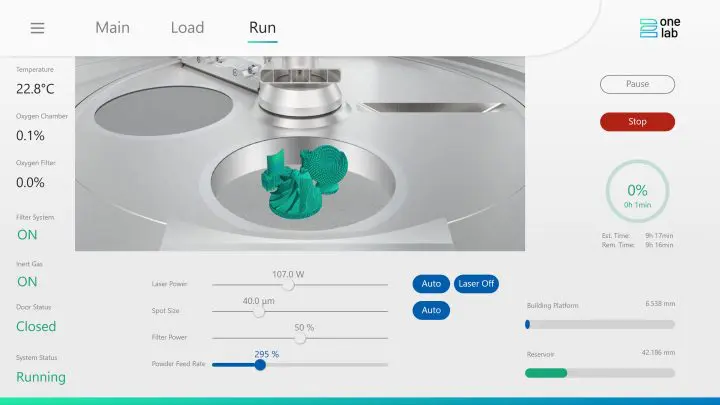This screenshot has height=405, width=720.
Task: Click the Filter System ON status
Action: click(27, 235)
